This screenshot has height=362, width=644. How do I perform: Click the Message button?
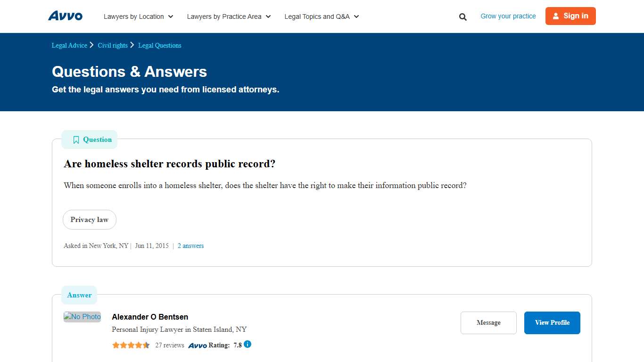pos(488,322)
